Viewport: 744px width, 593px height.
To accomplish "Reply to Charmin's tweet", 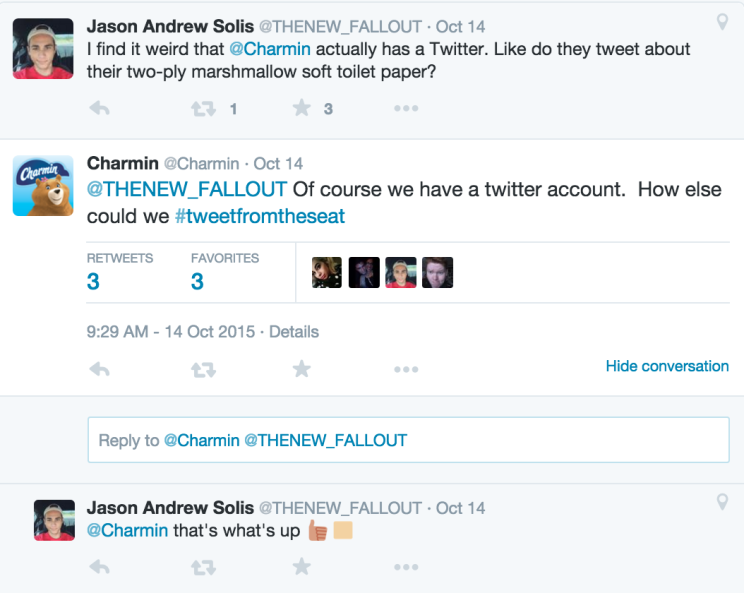I will [99, 369].
